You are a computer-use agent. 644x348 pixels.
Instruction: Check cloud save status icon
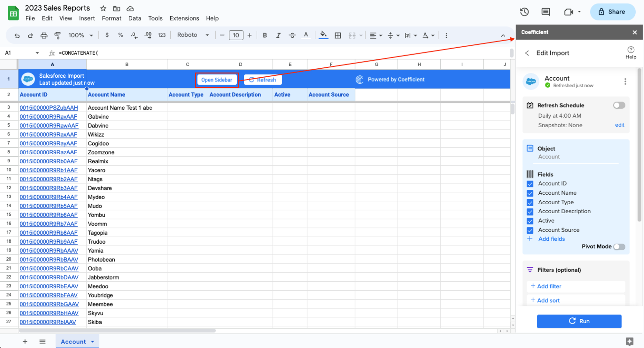[x=130, y=9]
